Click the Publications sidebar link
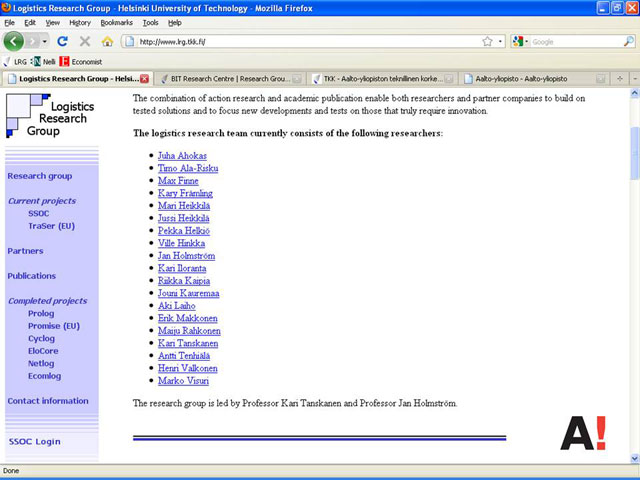The height and width of the screenshot is (480, 640). point(32,276)
